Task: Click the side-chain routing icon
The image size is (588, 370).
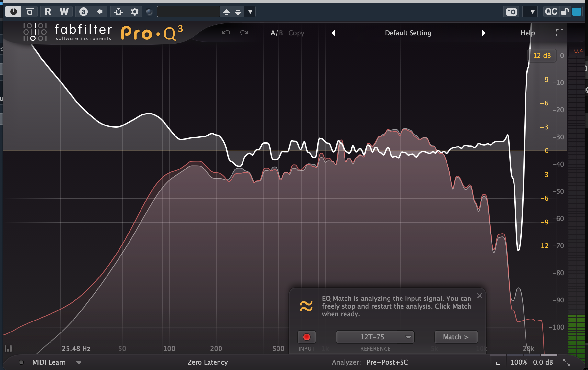Action: coord(119,12)
